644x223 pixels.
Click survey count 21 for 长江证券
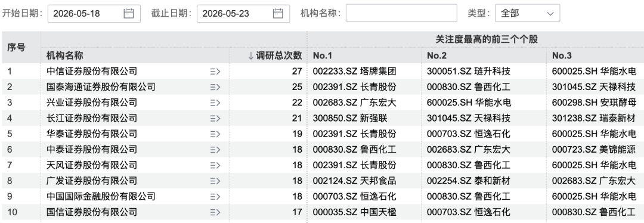tap(297, 118)
